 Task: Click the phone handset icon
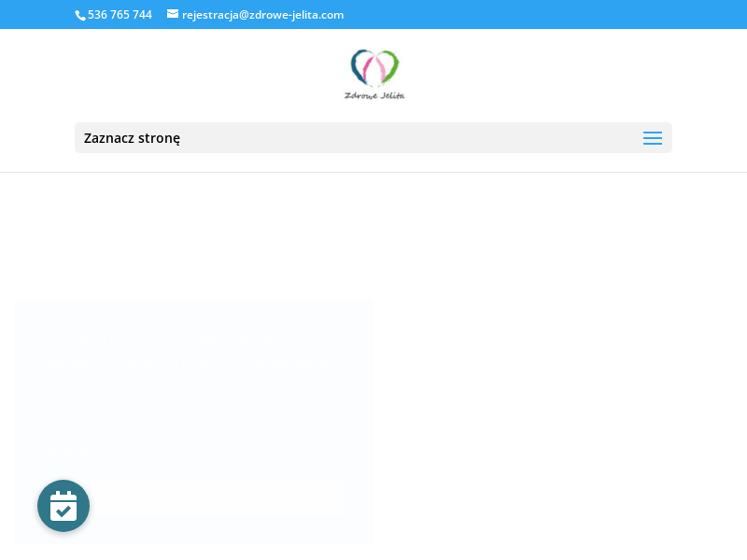coord(80,15)
